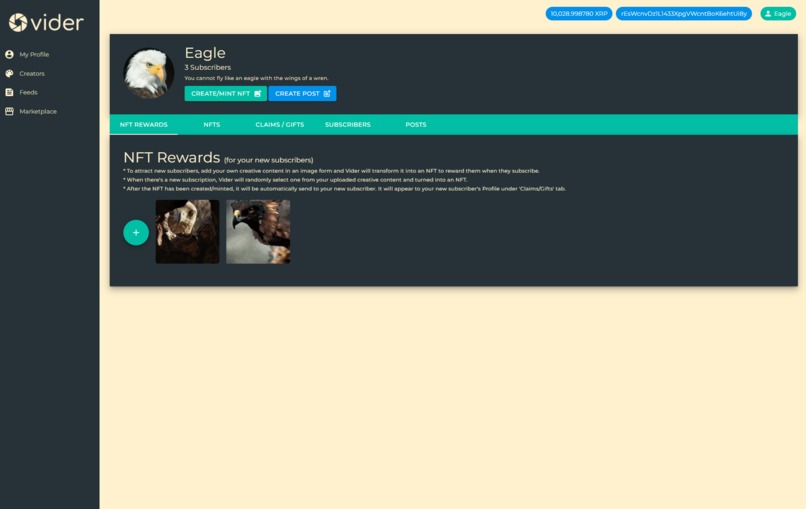Click the XRP balance pill

tap(579, 14)
